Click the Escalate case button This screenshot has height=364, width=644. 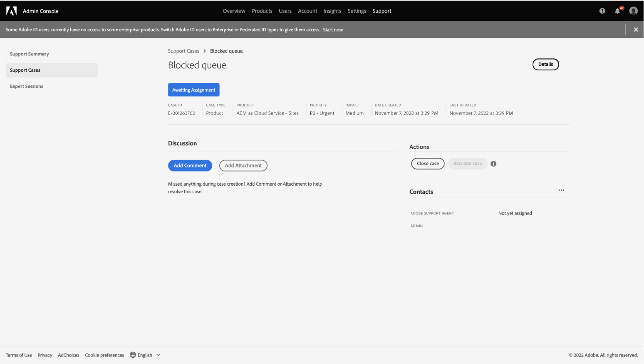click(468, 164)
